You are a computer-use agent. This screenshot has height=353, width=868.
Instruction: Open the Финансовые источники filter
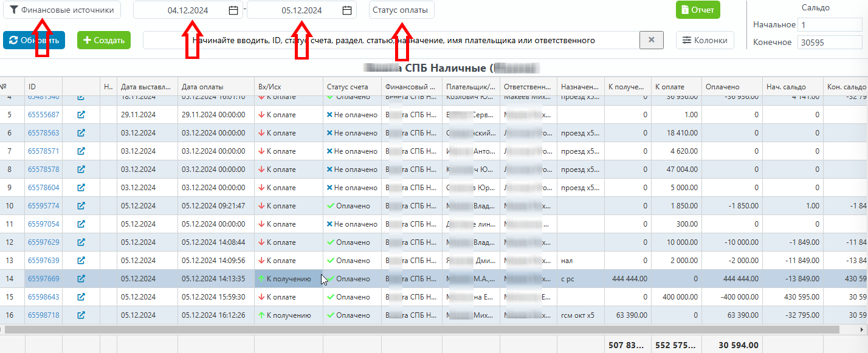62,10
